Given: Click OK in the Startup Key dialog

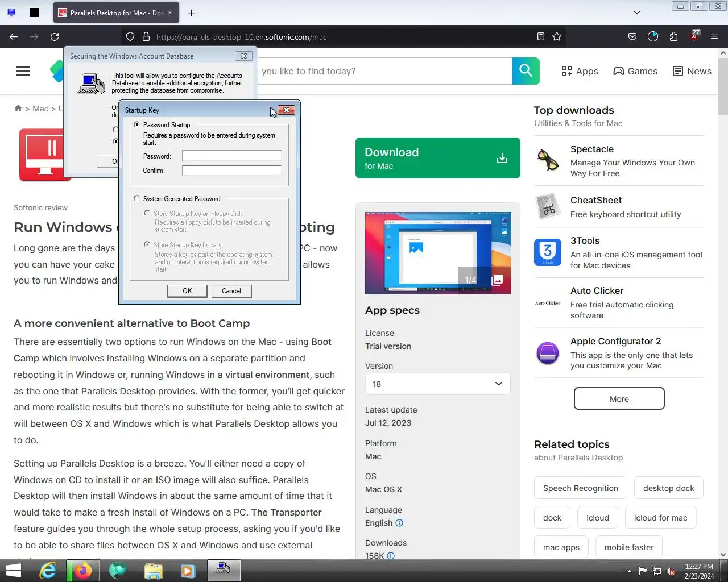Looking at the screenshot, I should pyautogui.click(x=187, y=290).
